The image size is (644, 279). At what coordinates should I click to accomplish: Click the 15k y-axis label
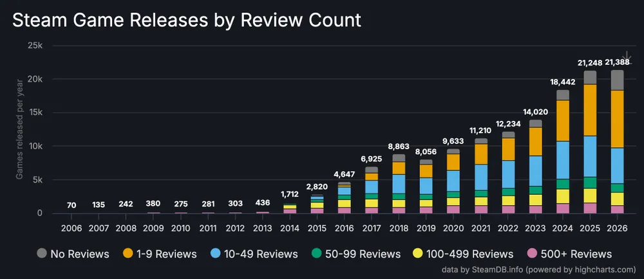(35, 113)
